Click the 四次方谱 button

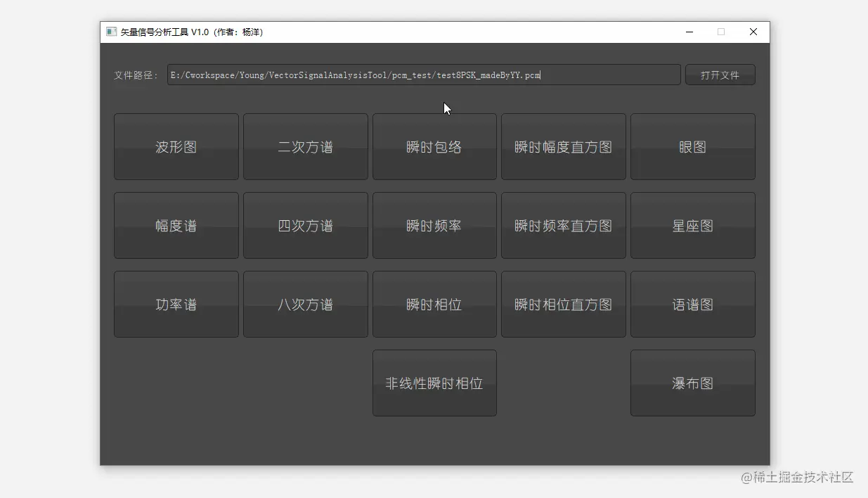(305, 225)
